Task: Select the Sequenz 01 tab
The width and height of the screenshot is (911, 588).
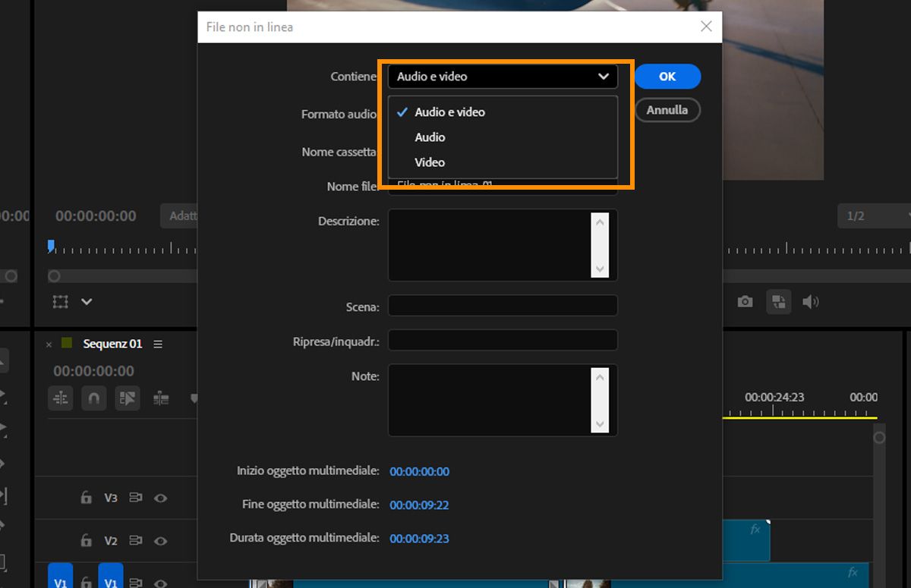Action: (x=112, y=344)
